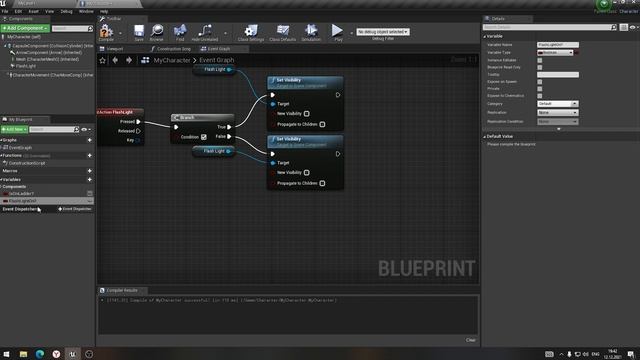Toggle the Instance Editable checkbox

[x=540, y=60]
